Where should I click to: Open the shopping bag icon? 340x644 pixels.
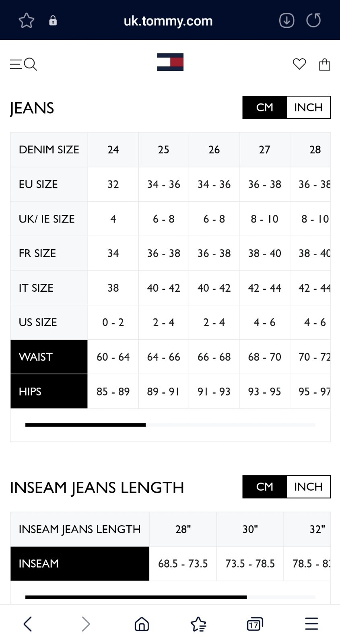(x=325, y=64)
